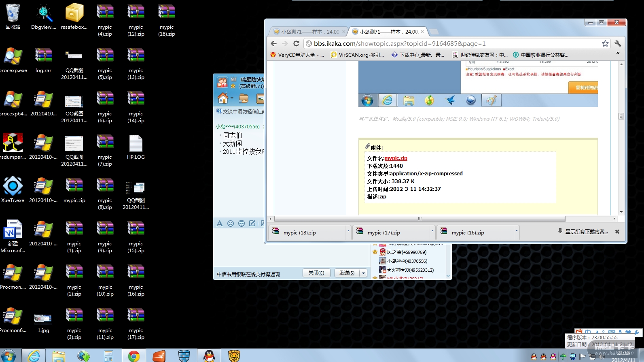Click the screenshot edit icon in QQ toolbar
644x362 pixels.
tap(252, 223)
